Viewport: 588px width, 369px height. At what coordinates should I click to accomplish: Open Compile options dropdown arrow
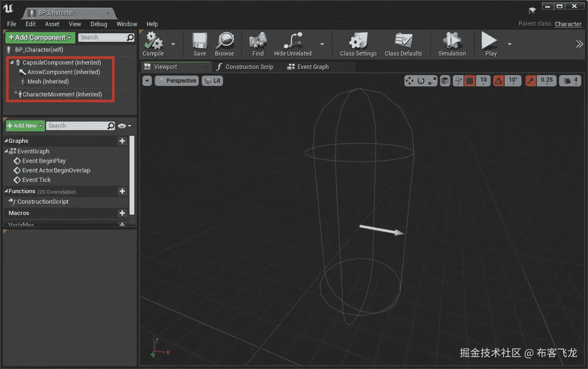tap(173, 44)
